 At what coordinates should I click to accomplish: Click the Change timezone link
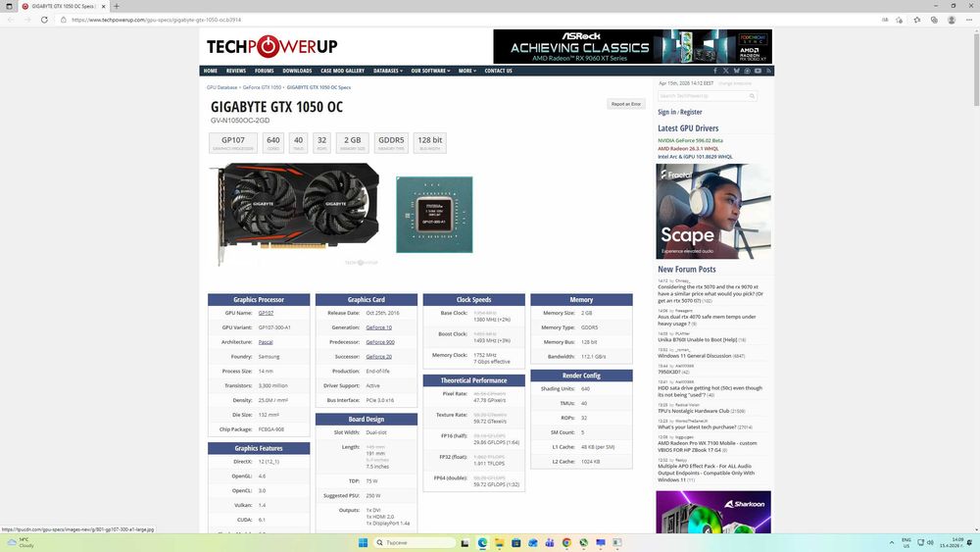tap(735, 83)
